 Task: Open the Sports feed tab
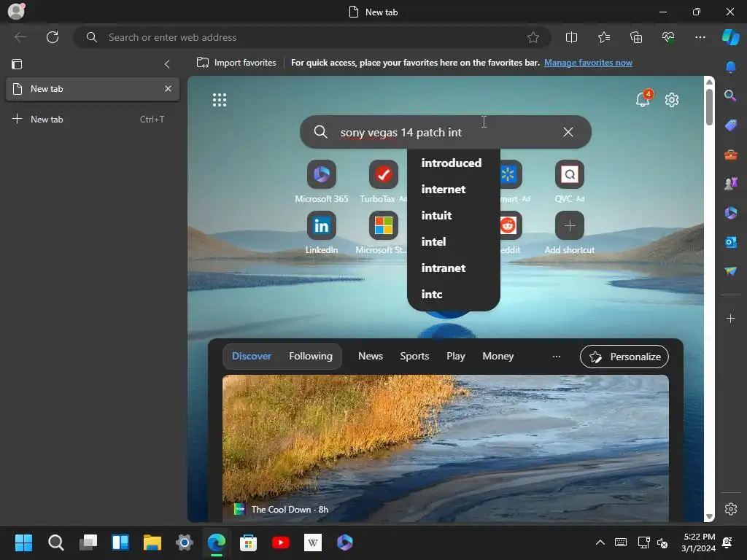pyautogui.click(x=414, y=356)
